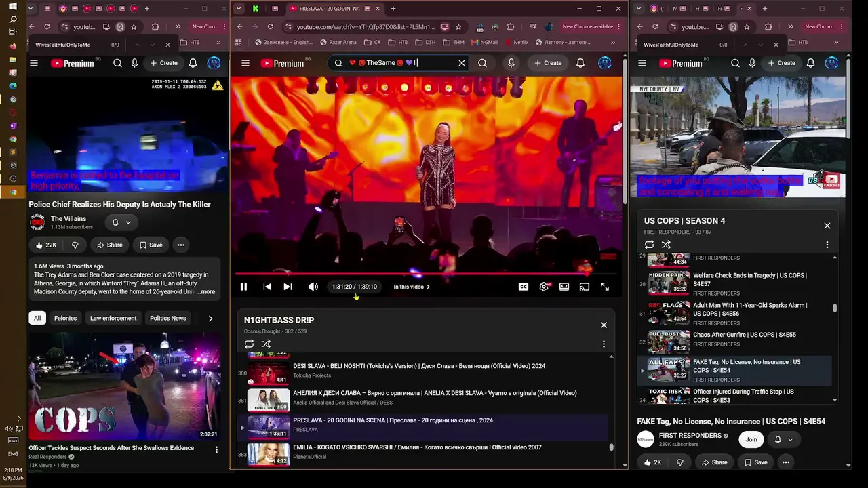Select the Law enforcement topic chip
The width and height of the screenshot is (868, 488).
point(113,318)
